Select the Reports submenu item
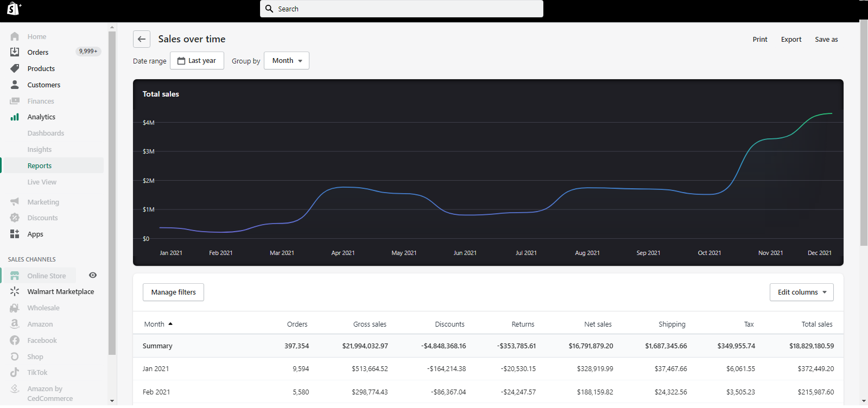The width and height of the screenshot is (868, 408). [x=40, y=165]
